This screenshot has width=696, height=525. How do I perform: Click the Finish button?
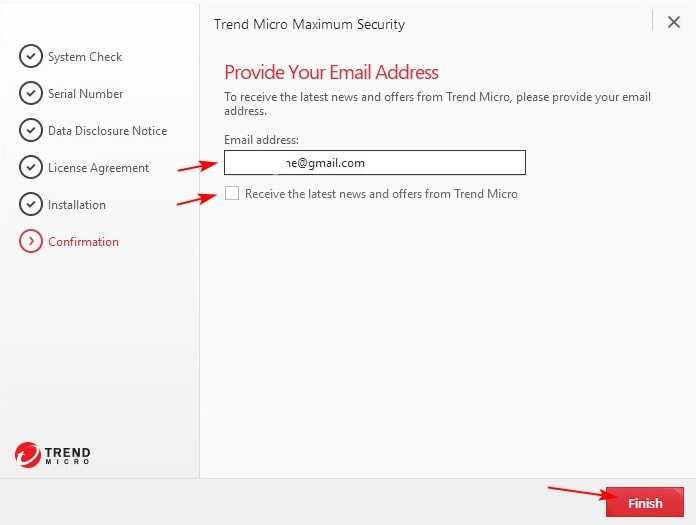[645, 502]
